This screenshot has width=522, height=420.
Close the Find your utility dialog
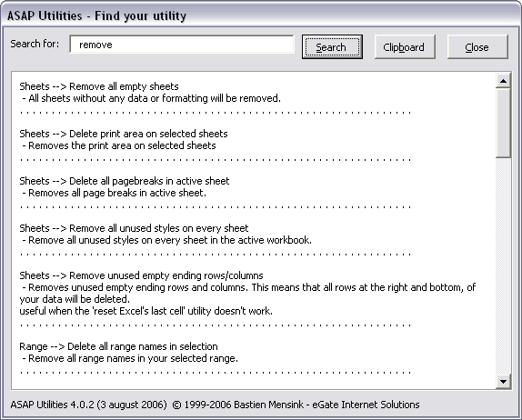(477, 47)
